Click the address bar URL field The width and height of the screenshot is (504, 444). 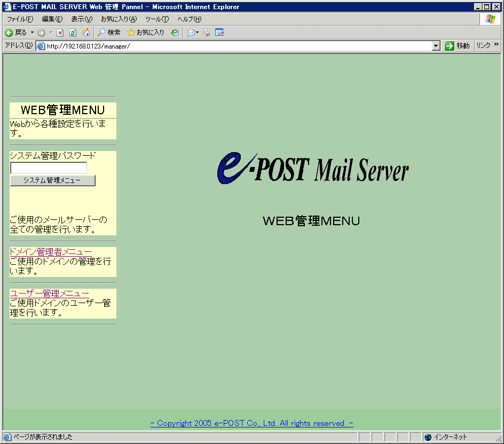(x=239, y=46)
